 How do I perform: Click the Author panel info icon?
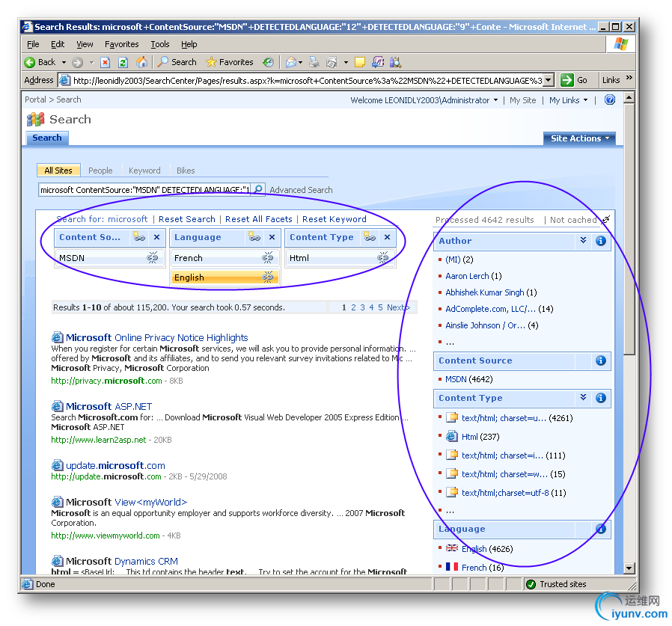pos(601,241)
